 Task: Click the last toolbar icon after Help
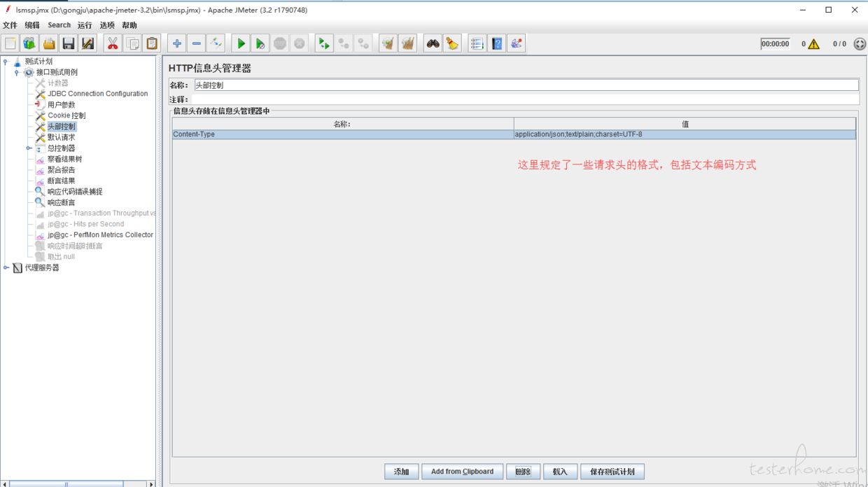[x=517, y=43]
